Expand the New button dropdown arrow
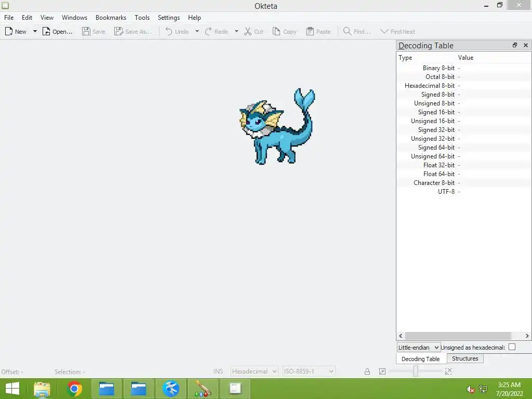The image size is (532, 399). click(35, 32)
